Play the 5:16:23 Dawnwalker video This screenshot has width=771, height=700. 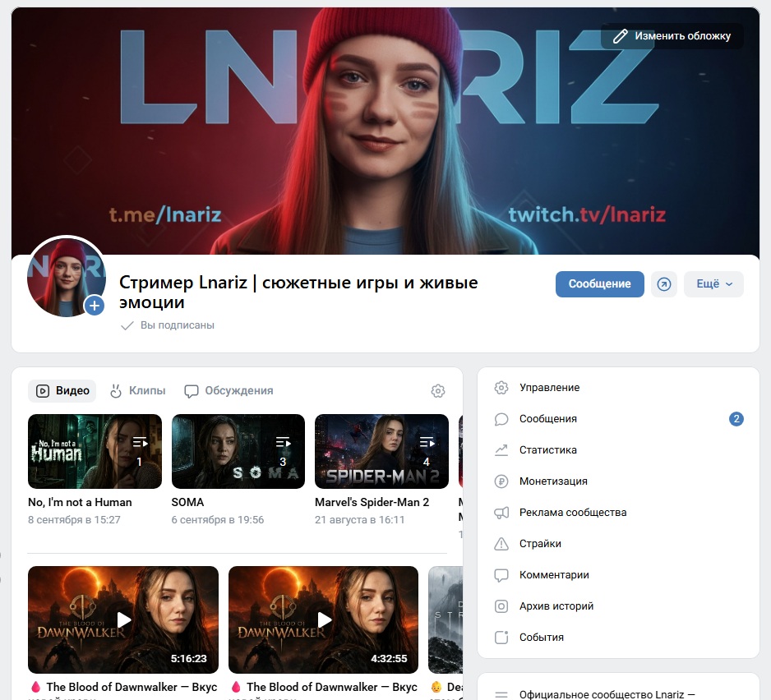[123, 619]
